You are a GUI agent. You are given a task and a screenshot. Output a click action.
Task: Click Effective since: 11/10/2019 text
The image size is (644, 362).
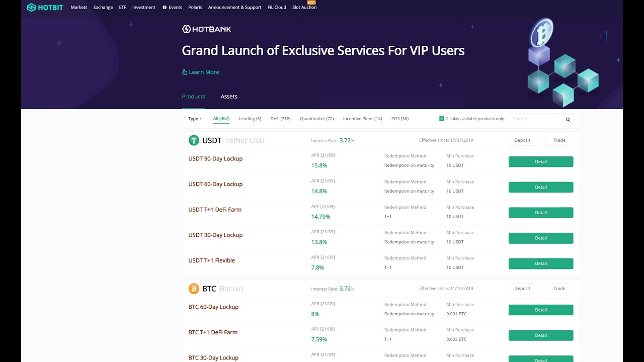coord(446,289)
